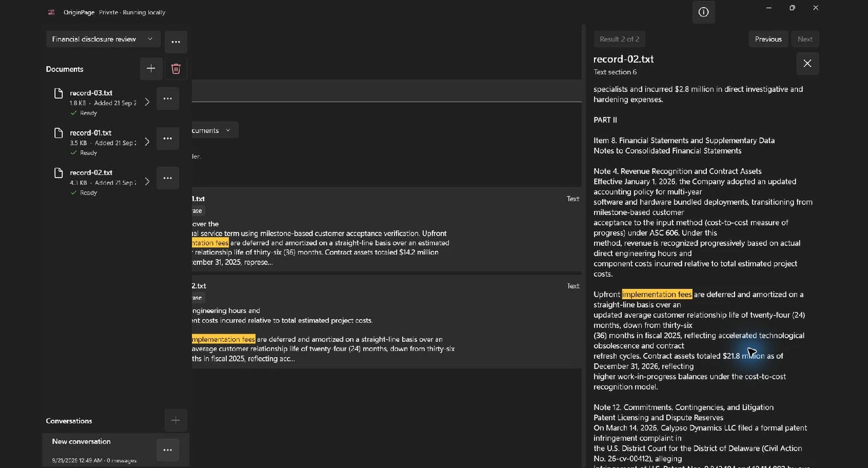Expand record-01.txt details chevron
Viewport: 868px width, 468px height.
[147, 142]
